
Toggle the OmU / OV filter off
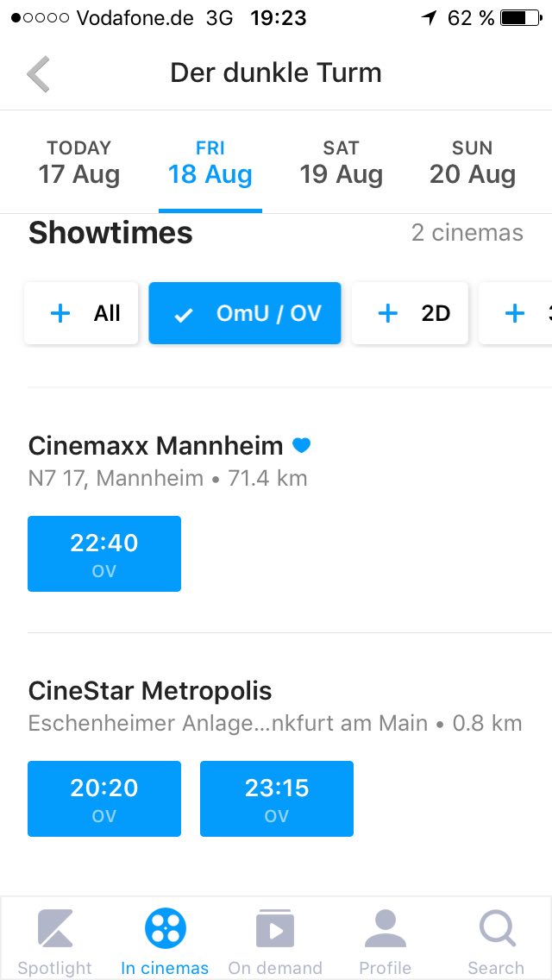click(245, 313)
